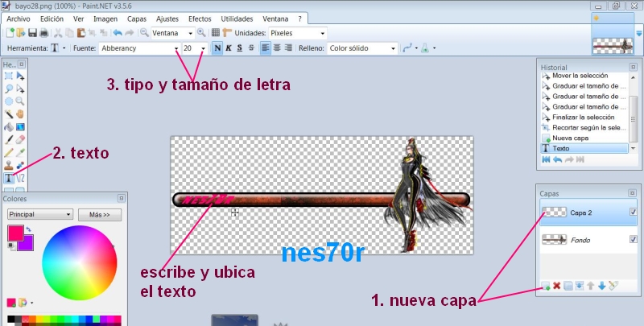
Task: Select the Move Selected Pixels tool
Action: pos(20,76)
